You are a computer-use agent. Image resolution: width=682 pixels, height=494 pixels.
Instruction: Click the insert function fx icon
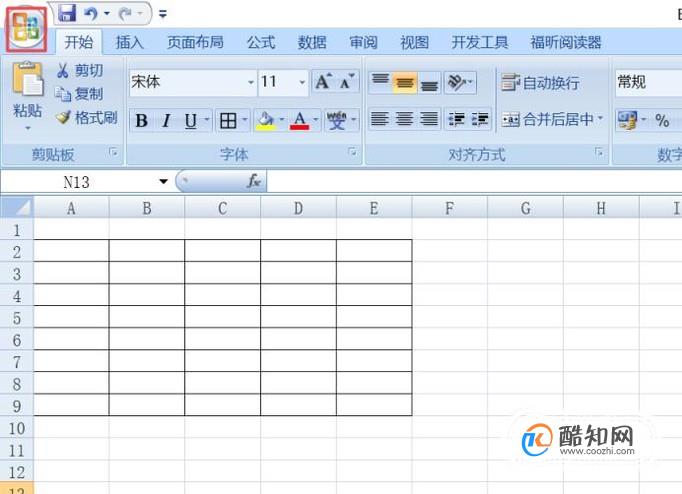click(254, 181)
